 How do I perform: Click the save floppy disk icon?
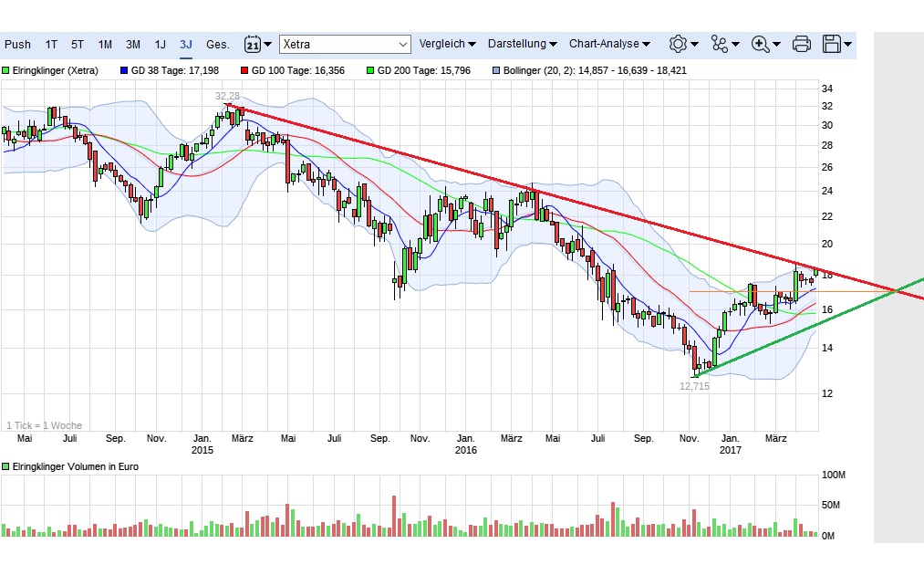point(836,44)
